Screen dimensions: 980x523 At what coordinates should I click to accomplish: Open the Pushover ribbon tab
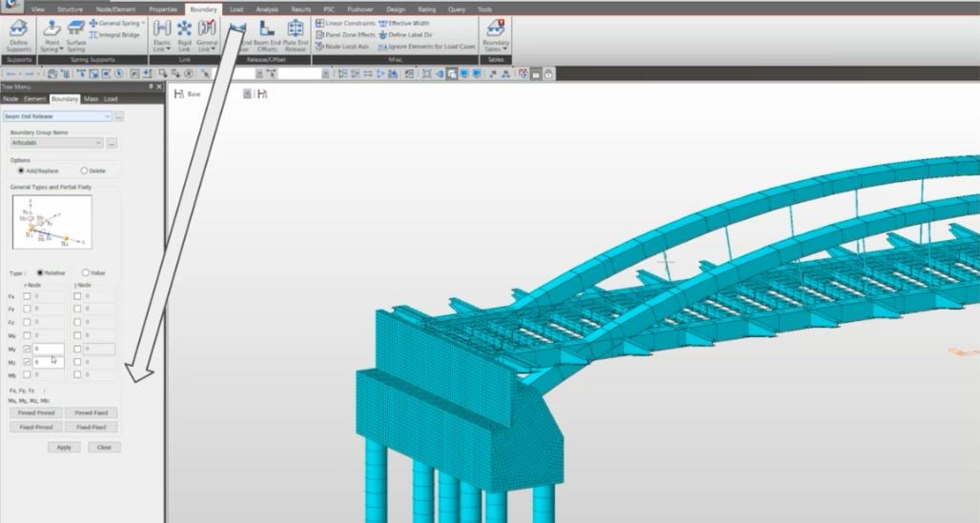(x=360, y=10)
